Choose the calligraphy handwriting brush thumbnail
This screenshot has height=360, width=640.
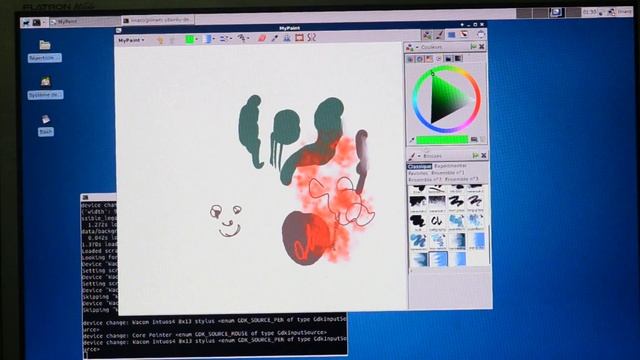click(437, 222)
